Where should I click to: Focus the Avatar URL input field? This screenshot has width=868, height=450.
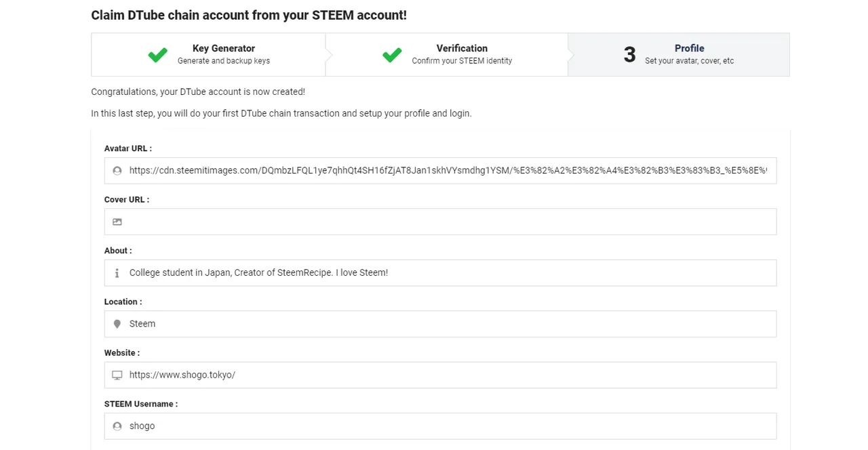coord(440,171)
